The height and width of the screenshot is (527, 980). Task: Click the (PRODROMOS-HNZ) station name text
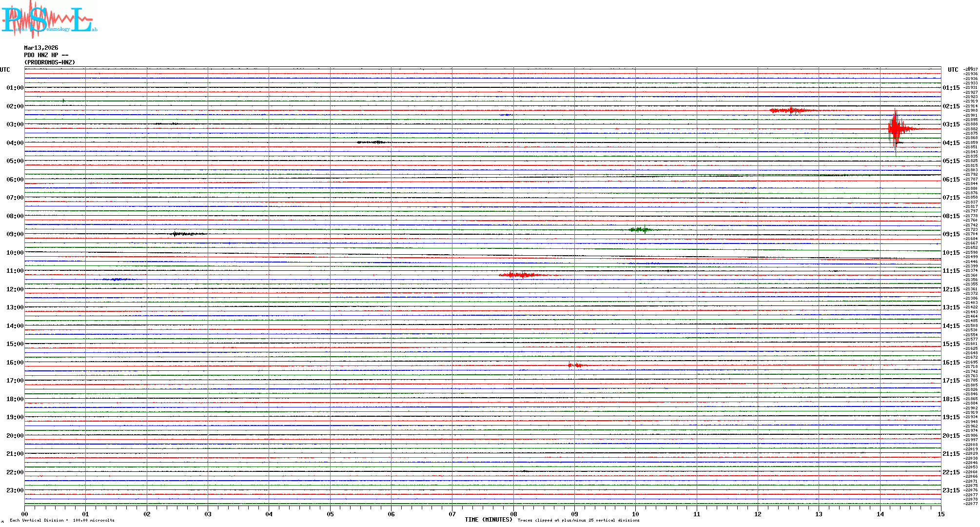point(50,62)
